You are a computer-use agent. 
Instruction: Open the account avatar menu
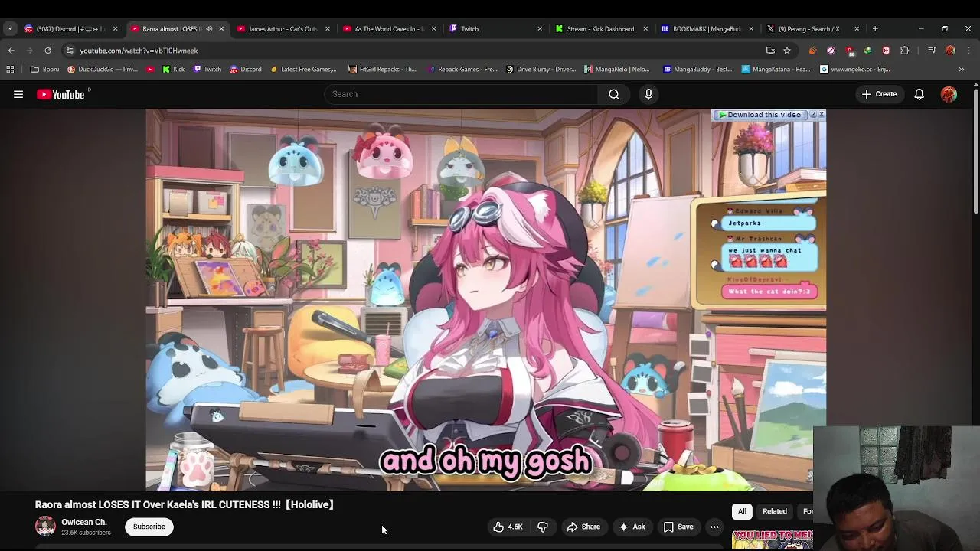(x=949, y=94)
